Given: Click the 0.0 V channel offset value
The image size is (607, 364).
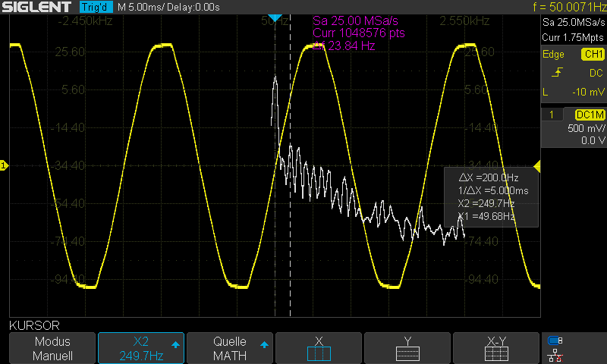Looking at the screenshot, I should pos(593,140).
